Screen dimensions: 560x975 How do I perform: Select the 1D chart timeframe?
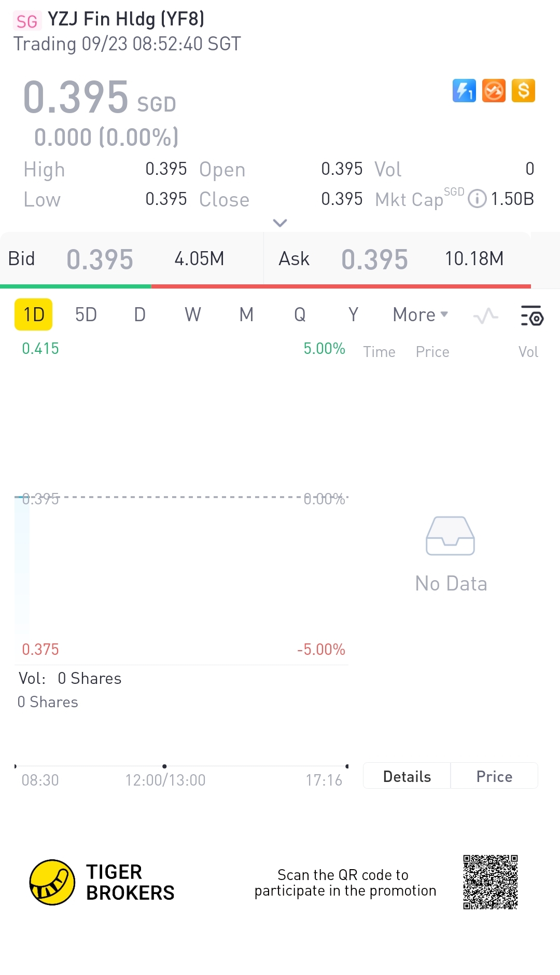coord(34,314)
